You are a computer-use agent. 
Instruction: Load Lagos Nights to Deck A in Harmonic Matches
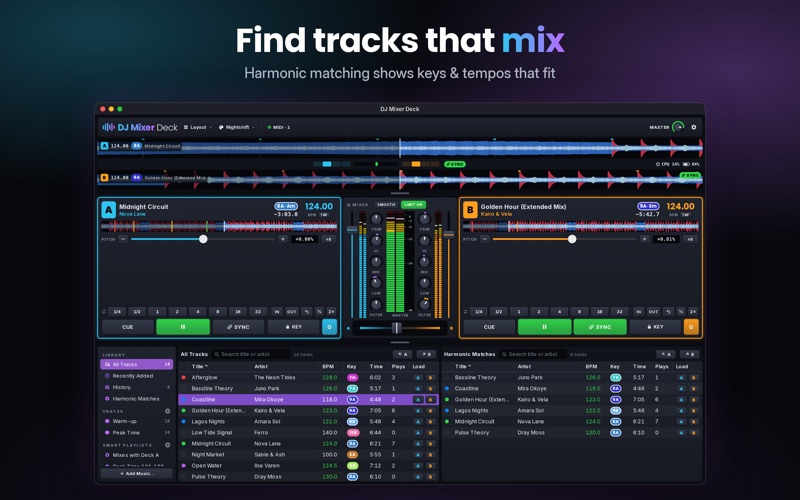(x=681, y=410)
